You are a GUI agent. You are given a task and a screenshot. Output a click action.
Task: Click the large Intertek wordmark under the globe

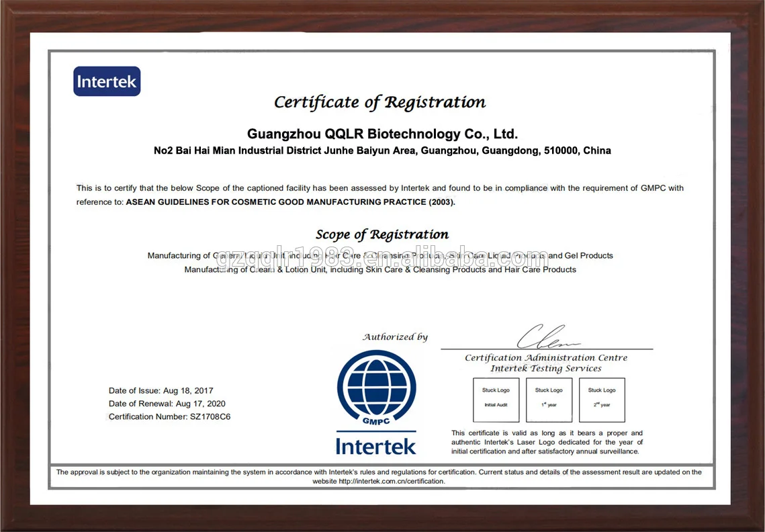click(x=375, y=447)
